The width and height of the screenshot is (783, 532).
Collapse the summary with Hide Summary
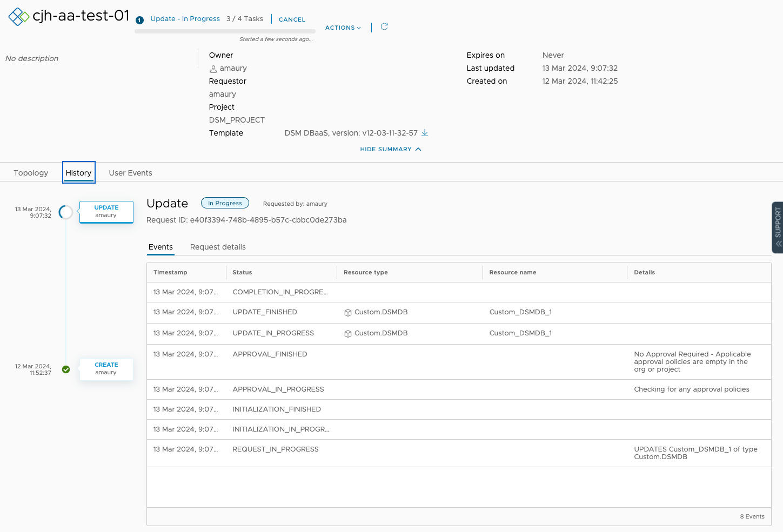tap(391, 149)
